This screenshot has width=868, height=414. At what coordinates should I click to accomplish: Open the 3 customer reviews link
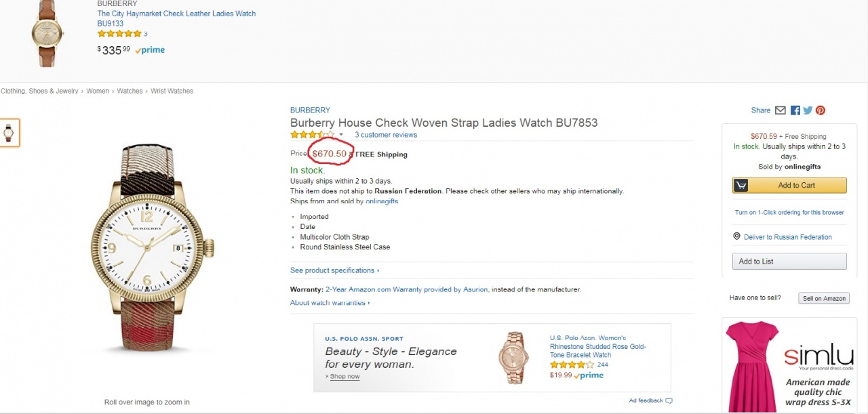[x=386, y=135]
